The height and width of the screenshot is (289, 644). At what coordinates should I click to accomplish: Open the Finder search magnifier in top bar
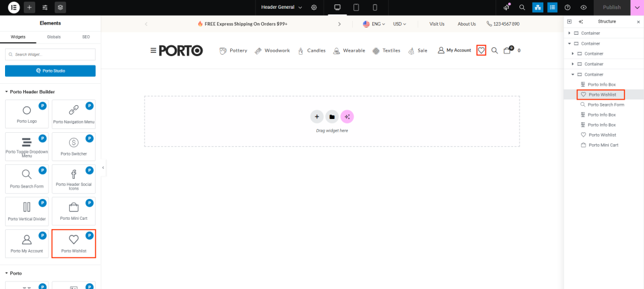(x=522, y=8)
